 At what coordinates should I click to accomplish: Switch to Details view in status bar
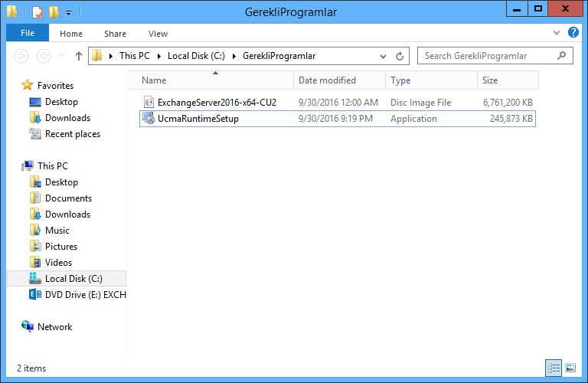pyautogui.click(x=554, y=368)
